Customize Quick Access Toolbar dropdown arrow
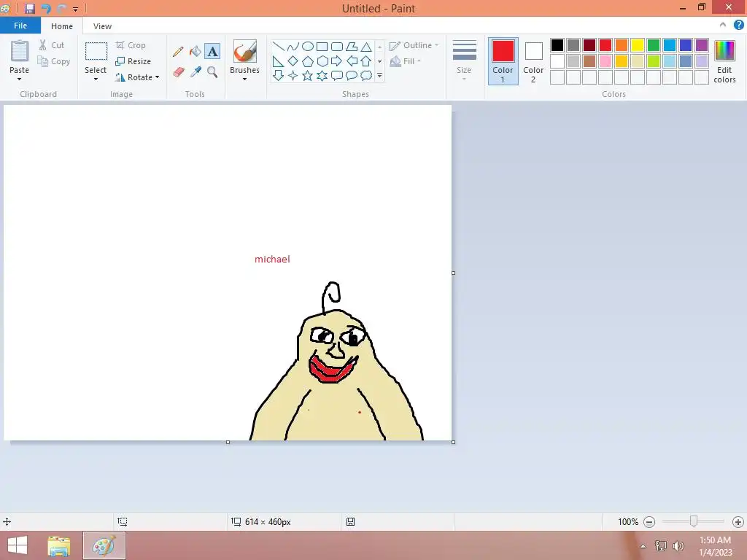 pos(75,9)
